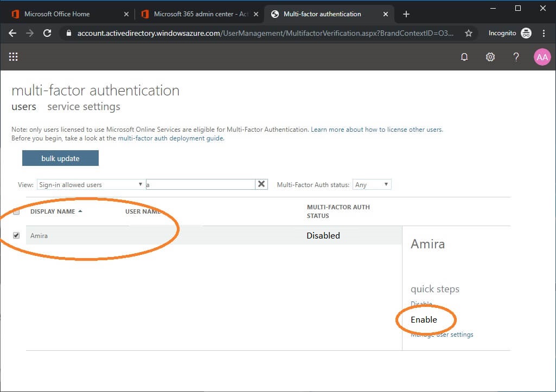Click into the user search field

pyautogui.click(x=200, y=184)
